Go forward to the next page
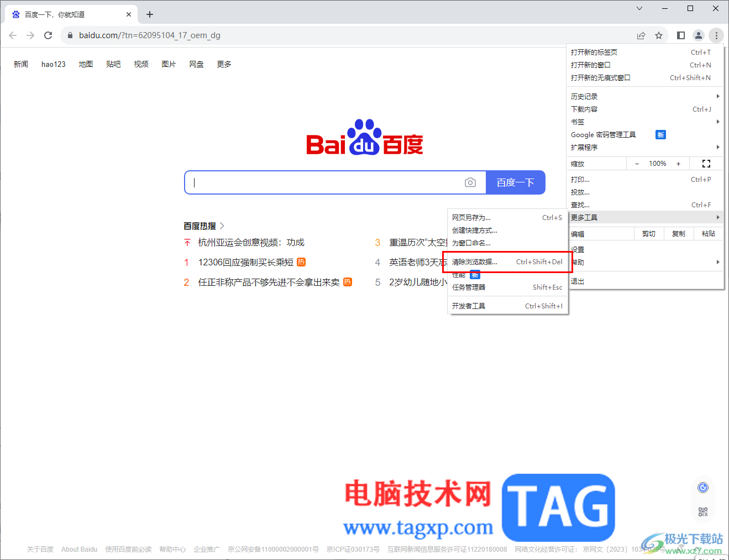 [x=30, y=35]
